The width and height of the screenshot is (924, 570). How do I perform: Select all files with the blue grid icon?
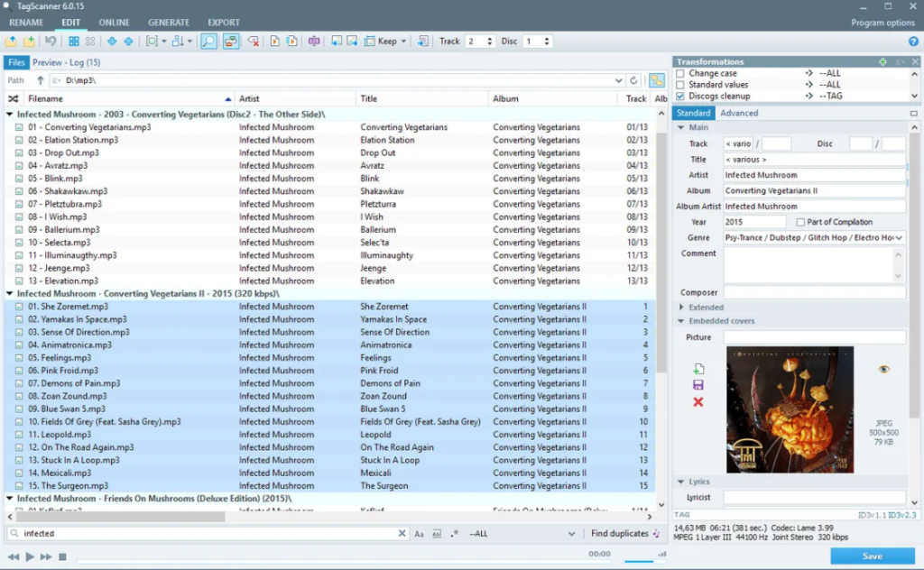[74, 41]
